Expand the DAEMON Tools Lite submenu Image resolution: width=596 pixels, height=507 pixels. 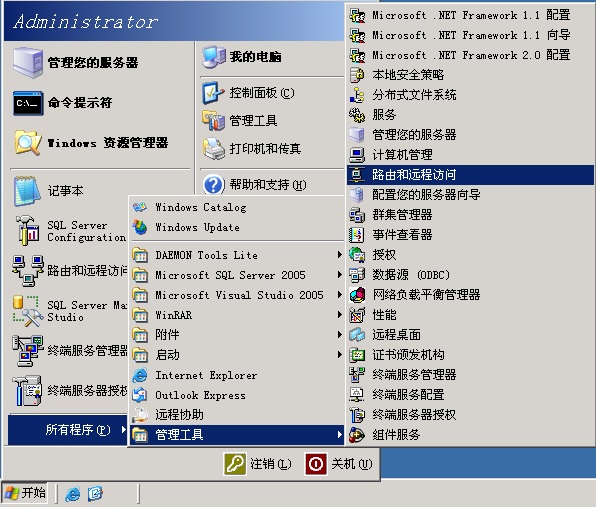pyautogui.click(x=237, y=255)
